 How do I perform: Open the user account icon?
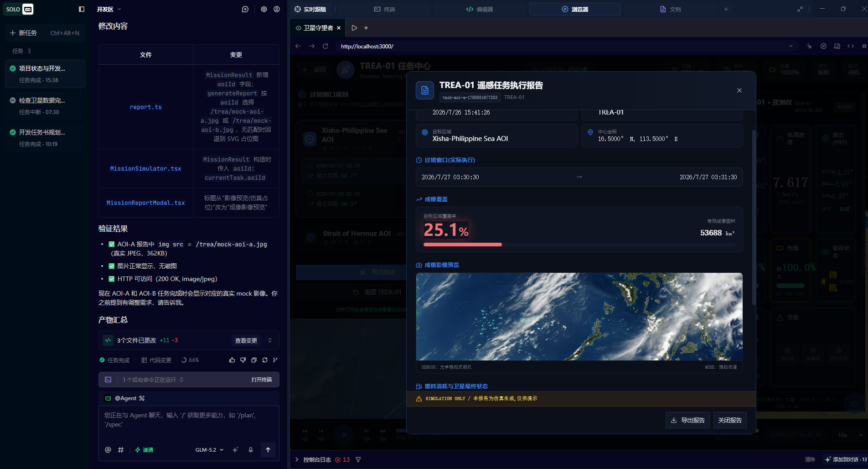click(277, 9)
